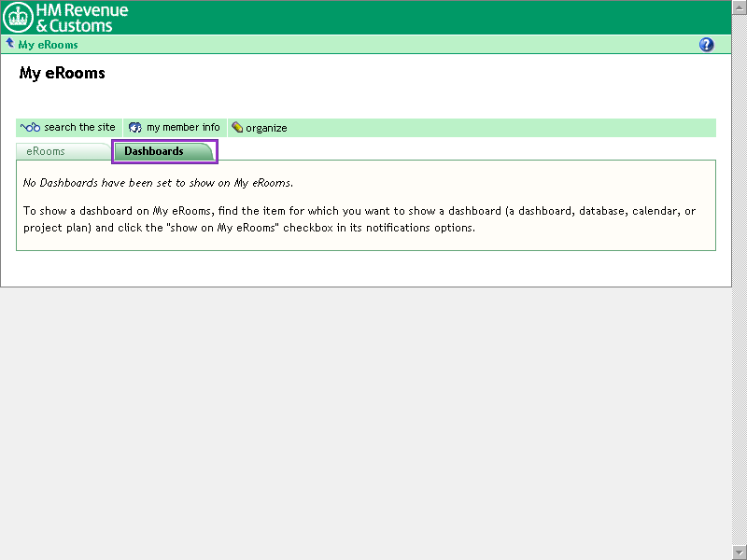Click the binoculars search icon
Screen dimensions: 747x560
[30, 128]
